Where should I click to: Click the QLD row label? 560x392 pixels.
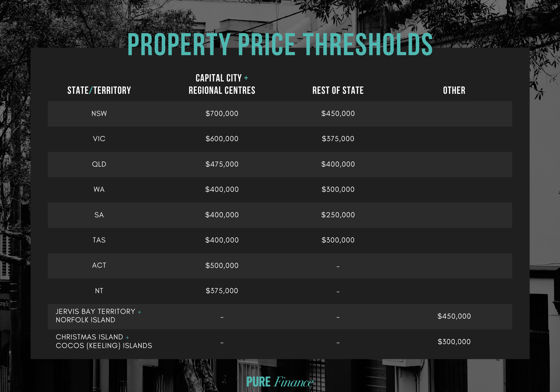(x=99, y=164)
